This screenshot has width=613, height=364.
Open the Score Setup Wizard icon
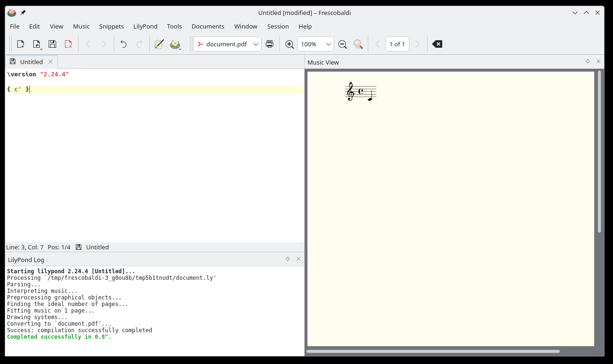(159, 44)
